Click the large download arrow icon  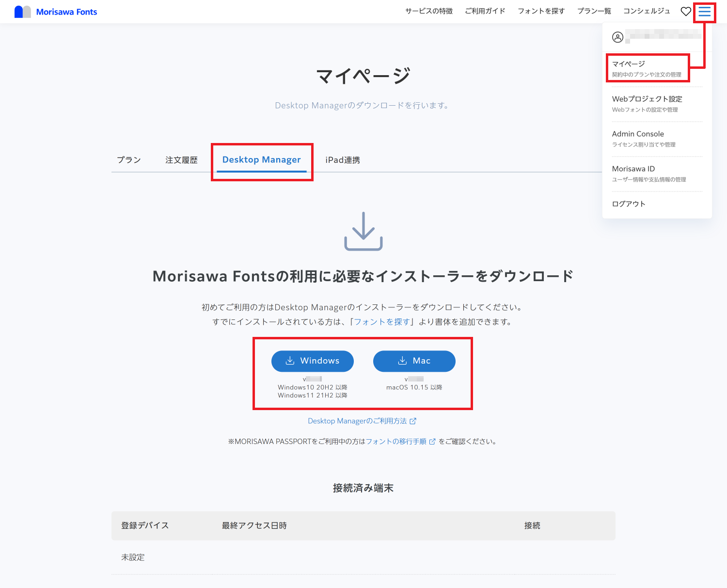(363, 231)
